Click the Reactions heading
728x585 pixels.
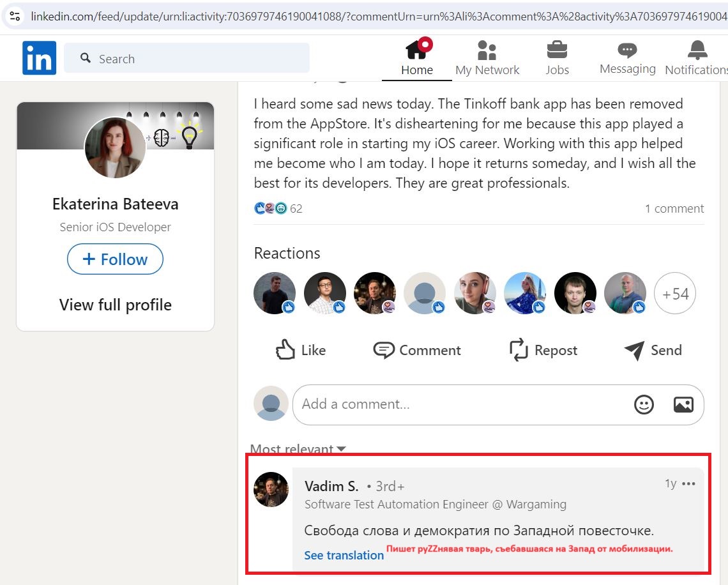(x=287, y=253)
